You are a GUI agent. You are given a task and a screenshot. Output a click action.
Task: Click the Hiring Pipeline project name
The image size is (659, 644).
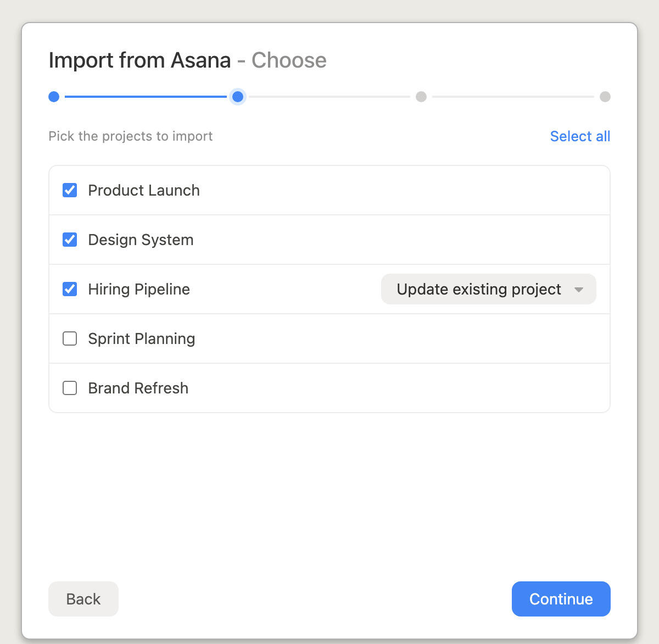(139, 289)
